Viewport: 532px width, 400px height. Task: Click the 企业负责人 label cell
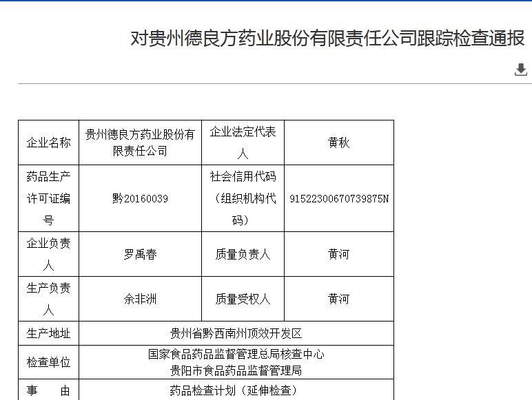coord(48,254)
